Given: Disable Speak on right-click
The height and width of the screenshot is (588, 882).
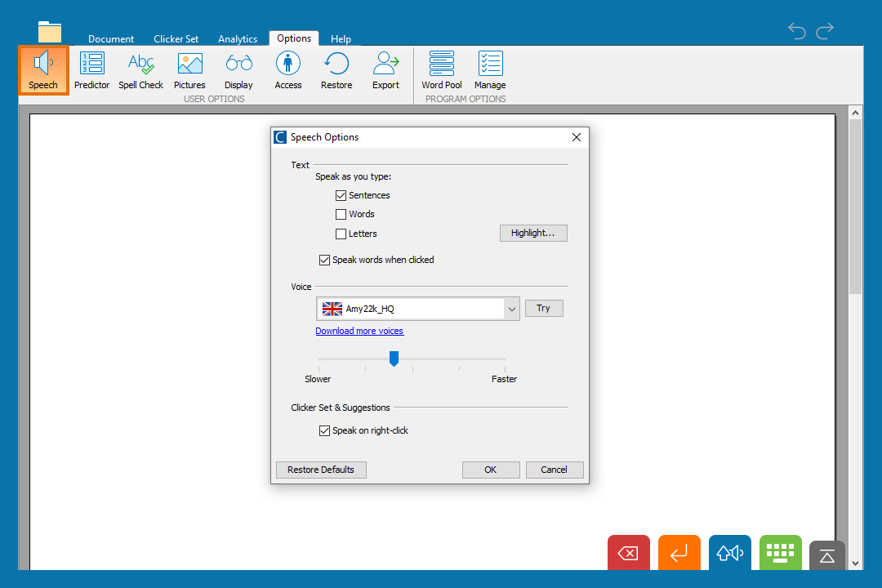Looking at the screenshot, I should pos(325,430).
